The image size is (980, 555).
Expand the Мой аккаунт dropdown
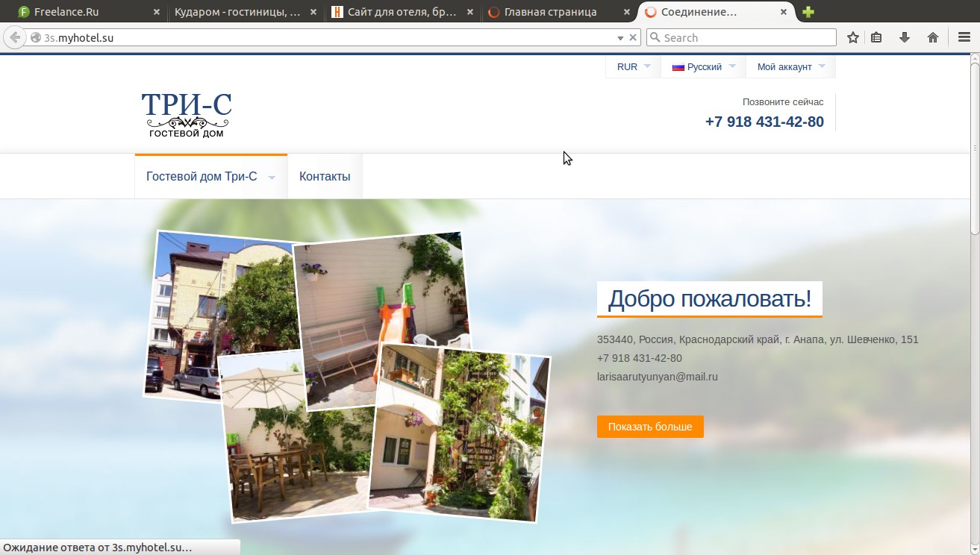pos(791,66)
